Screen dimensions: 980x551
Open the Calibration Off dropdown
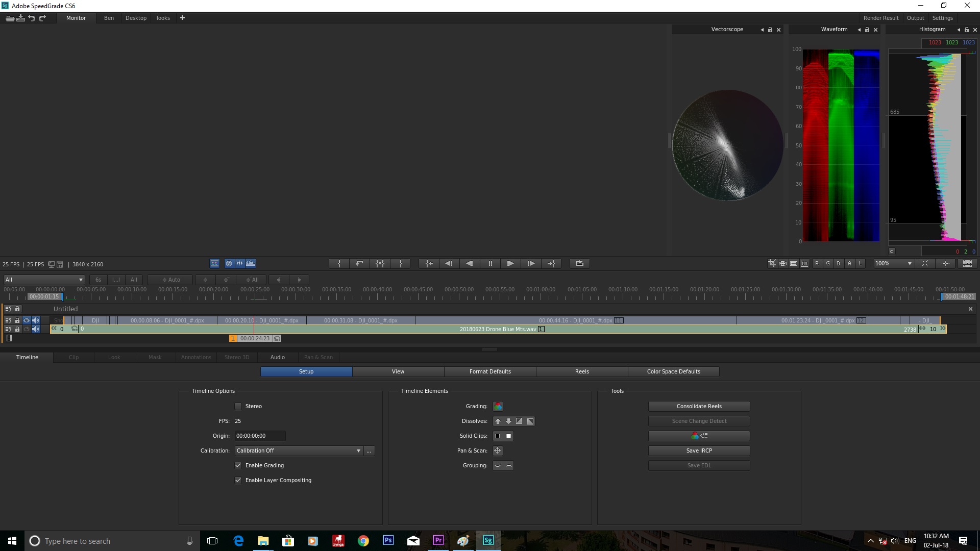299,450
